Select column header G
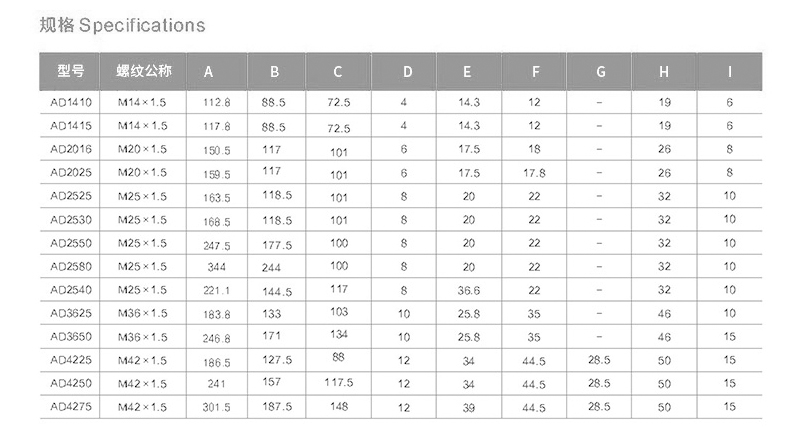The width and height of the screenshot is (790, 437). [x=599, y=71]
